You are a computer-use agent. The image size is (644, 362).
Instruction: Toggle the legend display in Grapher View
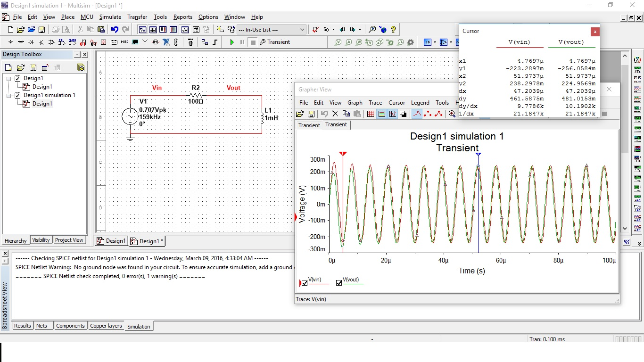pyautogui.click(x=382, y=114)
